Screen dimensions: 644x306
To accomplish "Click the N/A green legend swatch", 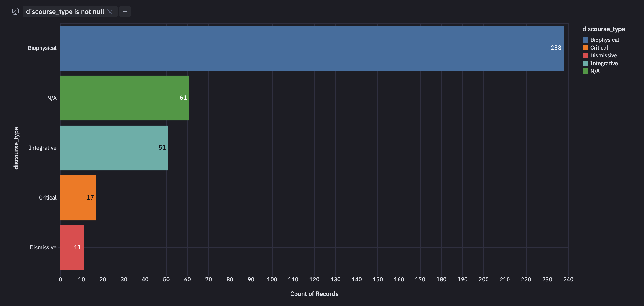I will (585, 71).
